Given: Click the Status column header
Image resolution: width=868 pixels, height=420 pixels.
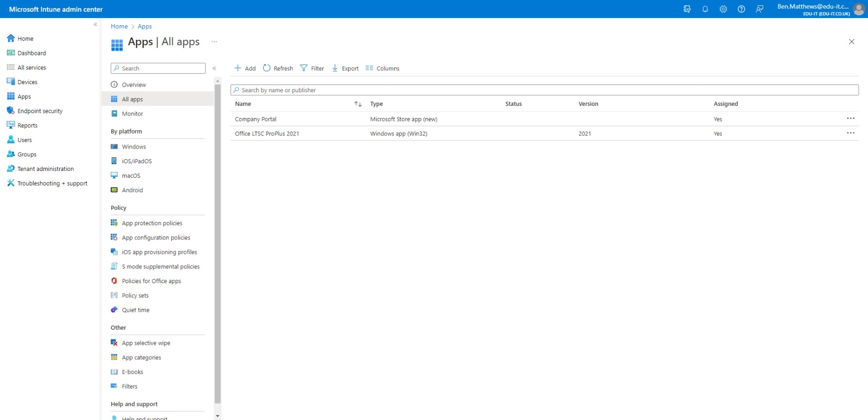Looking at the screenshot, I should pyautogui.click(x=513, y=104).
